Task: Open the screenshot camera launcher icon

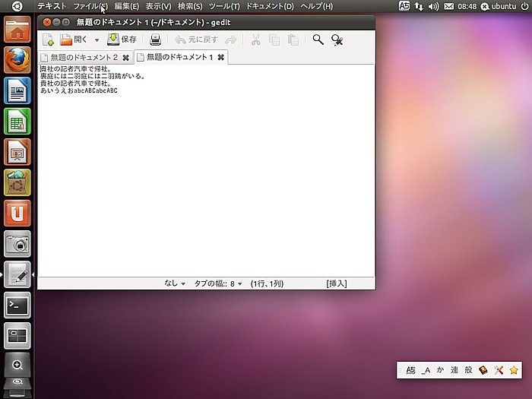Action: pos(17,244)
